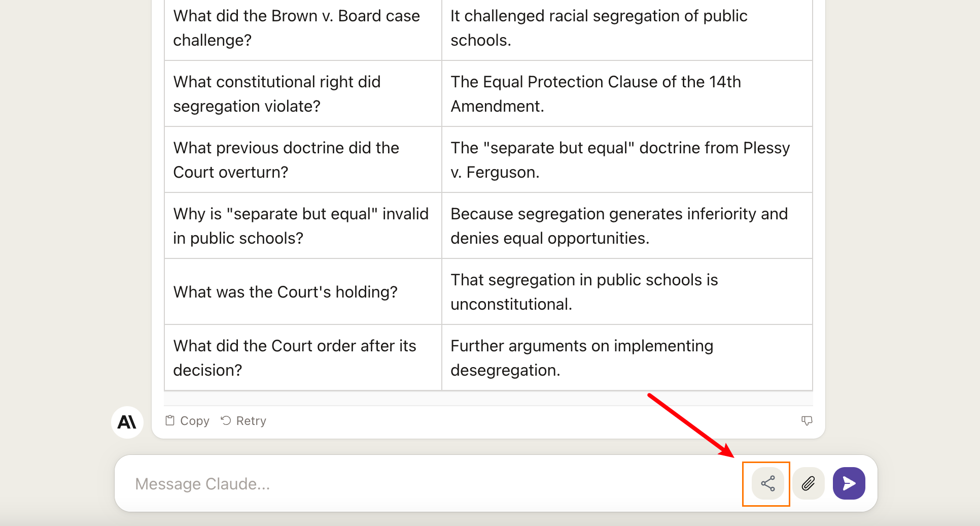
Task: Click the Anthropic logo avatar
Action: (127, 422)
